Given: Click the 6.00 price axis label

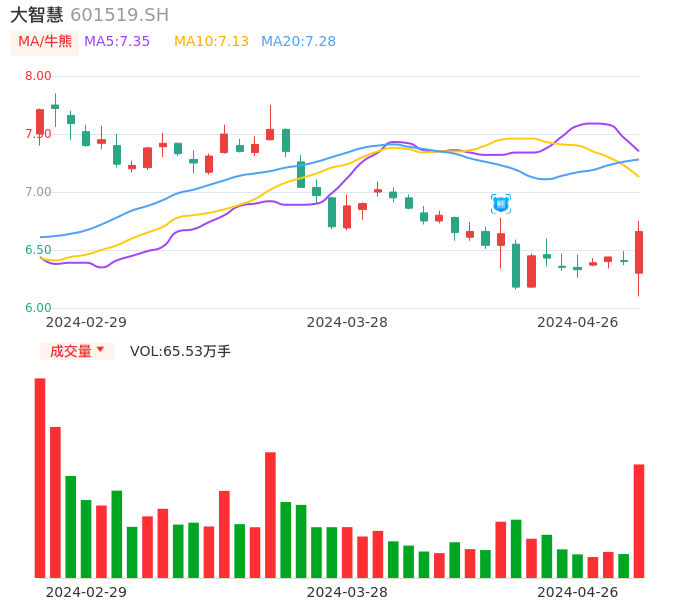Looking at the screenshot, I should click(x=38, y=308).
